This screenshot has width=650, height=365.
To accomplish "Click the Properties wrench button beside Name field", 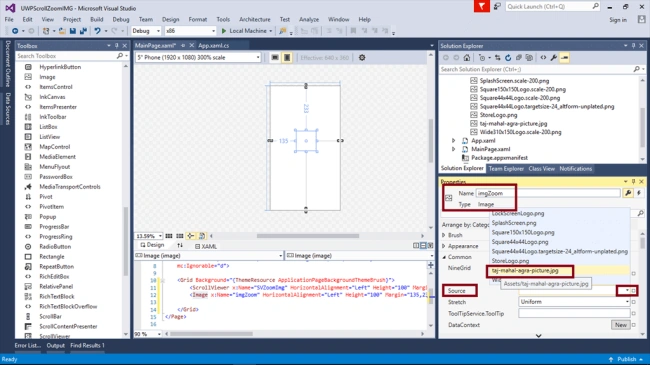I will [x=628, y=193].
